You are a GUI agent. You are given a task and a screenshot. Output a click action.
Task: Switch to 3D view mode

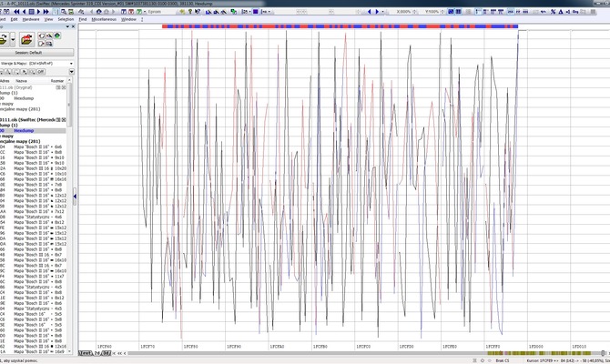(107, 352)
